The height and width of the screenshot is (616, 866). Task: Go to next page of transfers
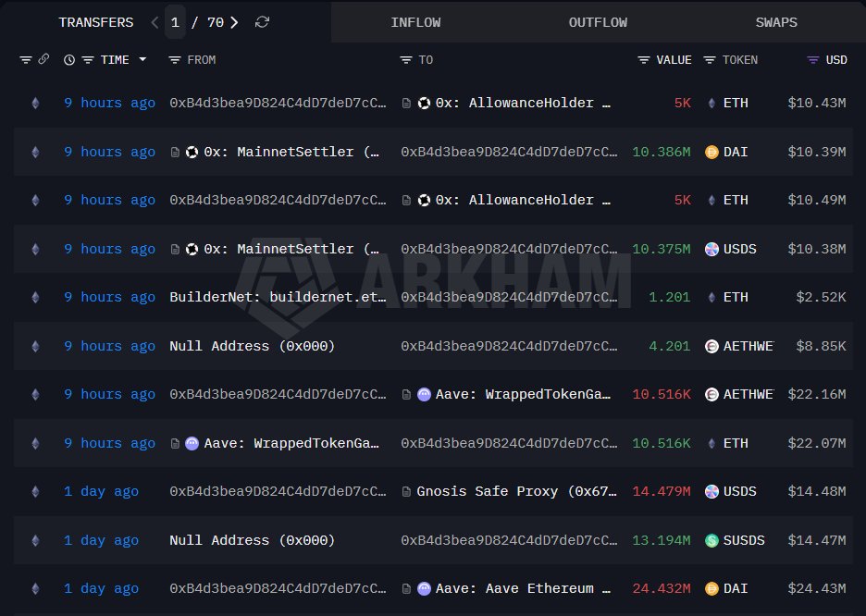tap(234, 22)
